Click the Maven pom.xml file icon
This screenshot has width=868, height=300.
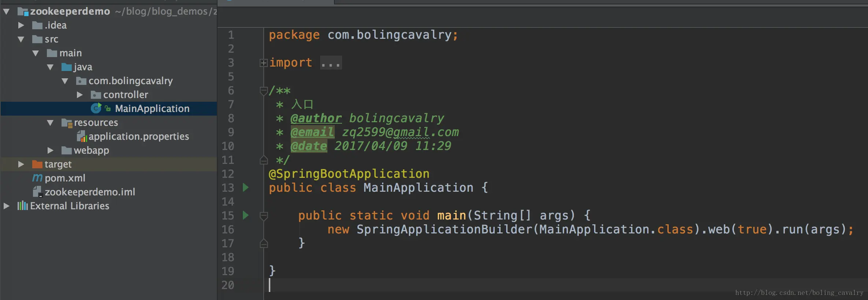[37, 178]
